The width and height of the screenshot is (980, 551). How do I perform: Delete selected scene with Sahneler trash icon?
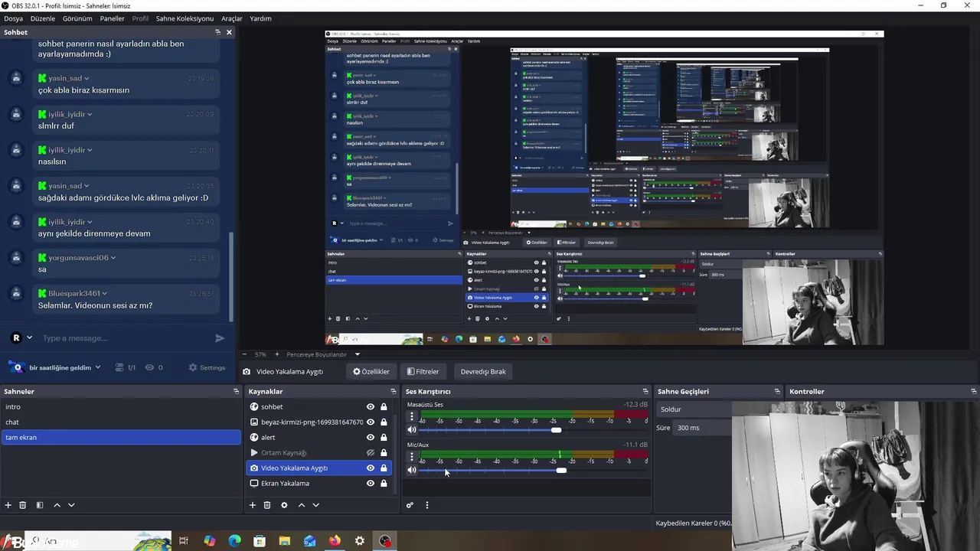23,505
